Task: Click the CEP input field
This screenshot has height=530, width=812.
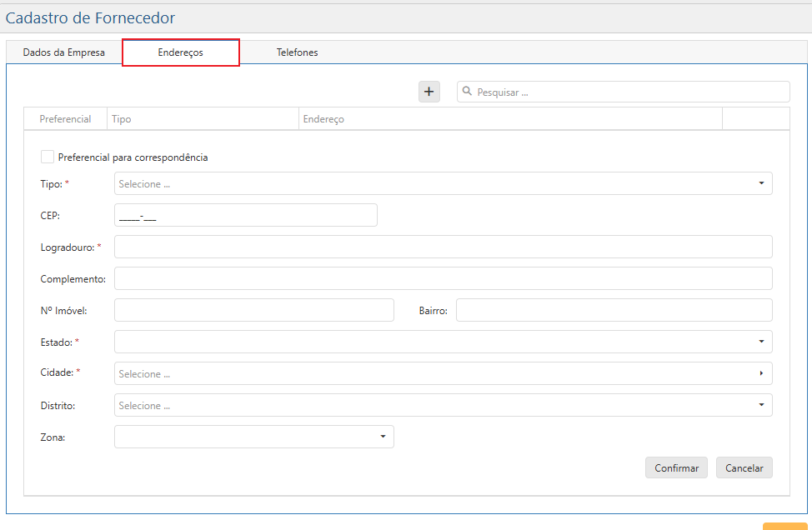Action: (x=245, y=215)
